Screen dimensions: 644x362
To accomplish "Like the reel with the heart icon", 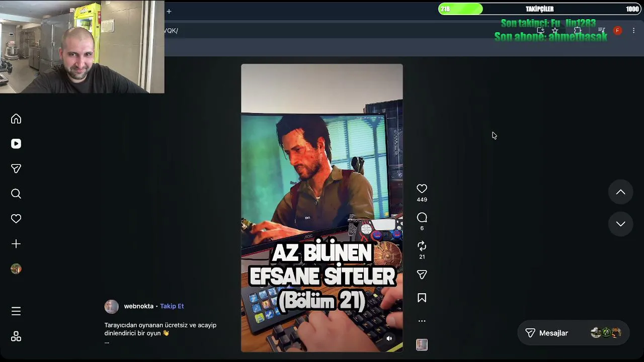I will pyautogui.click(x=422, y=189).
